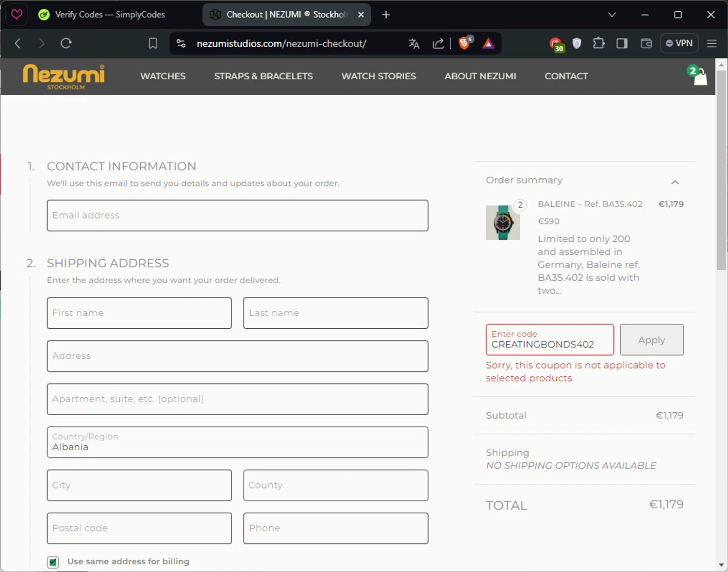The height and width of the screenshot is (572, 728).
Task: Open a new browser tab
Action: 386,15
